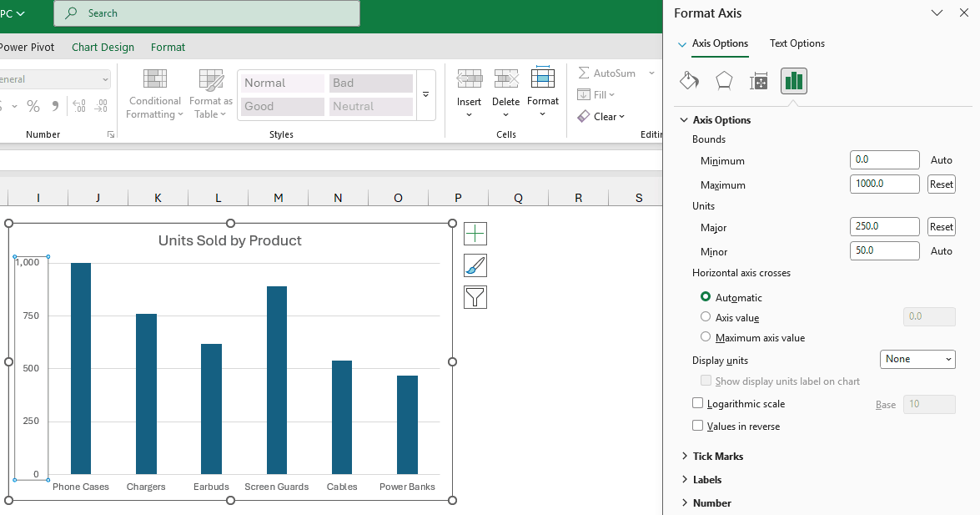Check the Values in reverse box
Viewport: 980px width, 515px height.
point(697,427)
